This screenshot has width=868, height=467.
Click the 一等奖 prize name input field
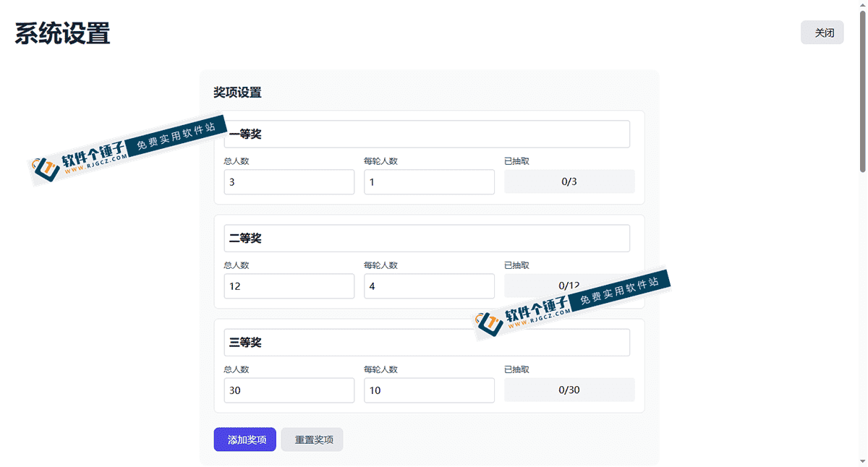pyautogui.click(x=427, y=134)
